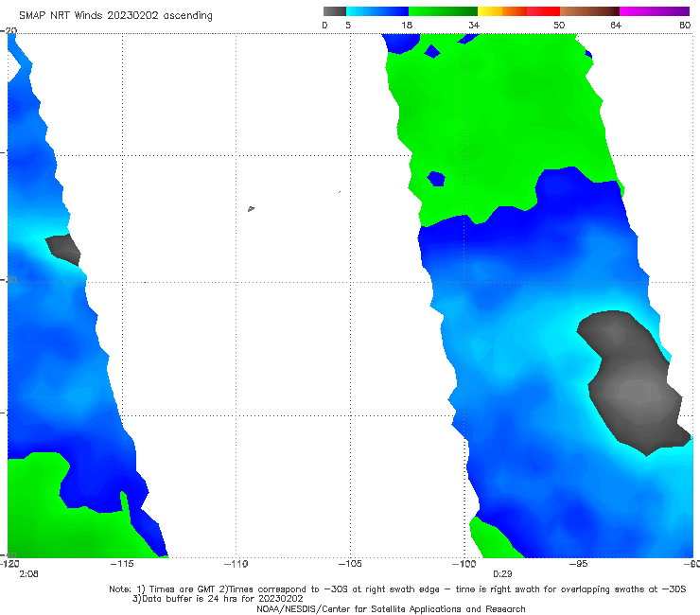This screenshot has width=700, height=615.
Task: Click the large gray low-wind patch in right swath
Action: (632, 382)
